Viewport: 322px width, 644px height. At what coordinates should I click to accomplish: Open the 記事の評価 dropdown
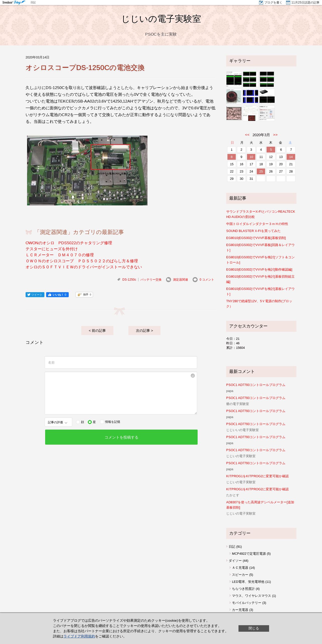[58, 422]
